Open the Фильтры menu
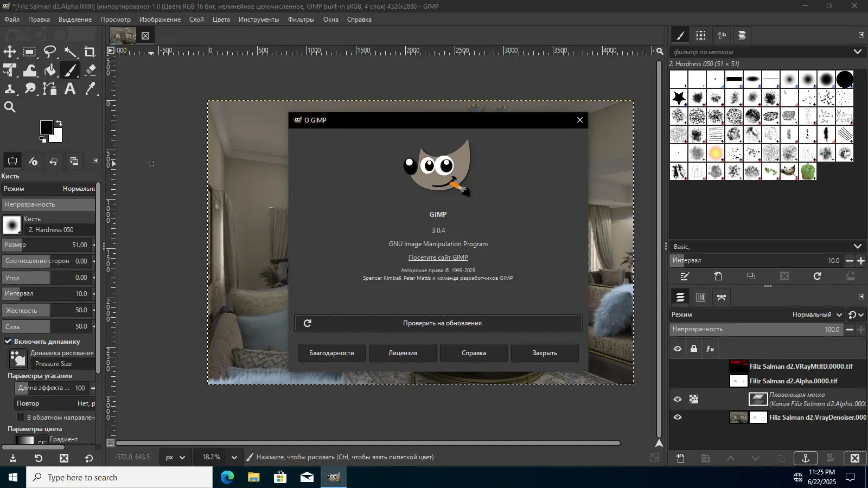 [x=301, y=20]
